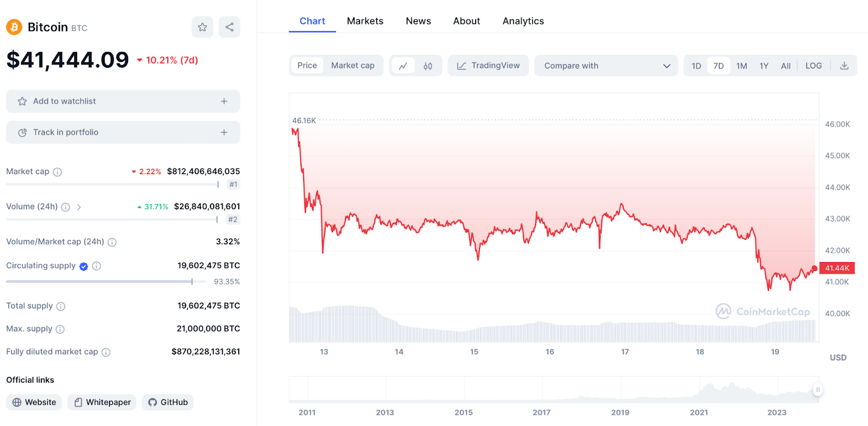The height and width of the screenshot is (426, 868).
Task: Click the $870,228,131,361 fully diluted value
Action: pos(206,352)
